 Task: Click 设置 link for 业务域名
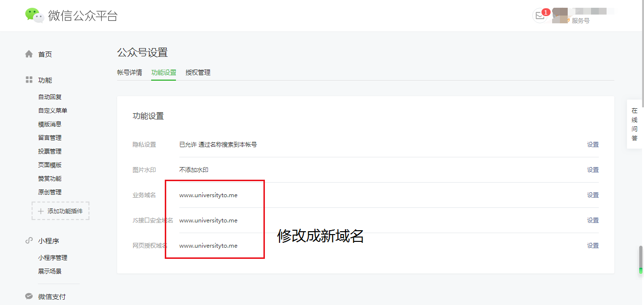(593, 195)
